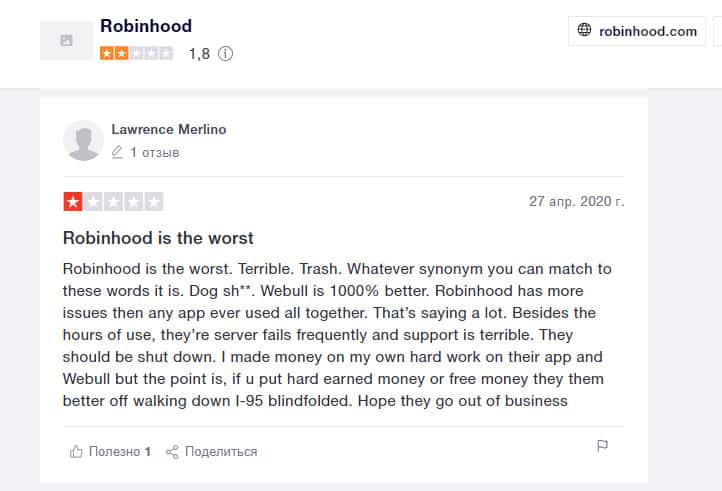This screenshot has height=491, width=722.
Task: Report the review with the flag icon
Action: pos(603,445)
